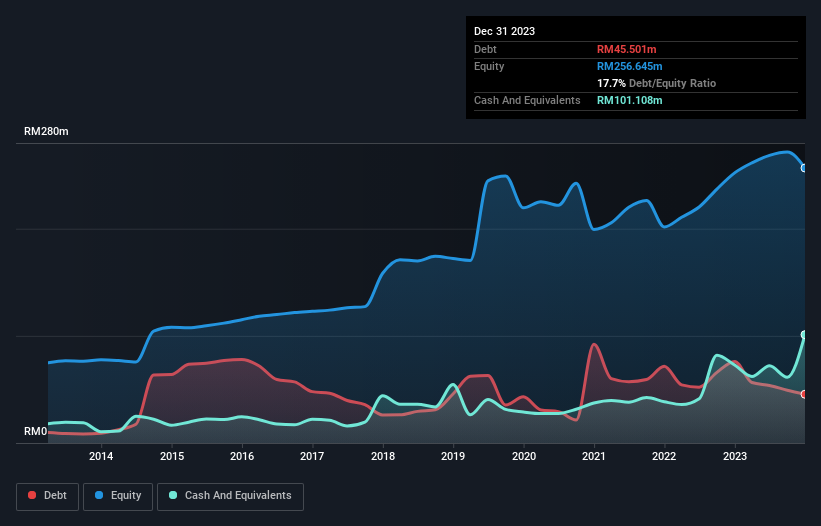
Task: Click the Dec 31 2023 tooltip date
Action: (x=504, y=31)
